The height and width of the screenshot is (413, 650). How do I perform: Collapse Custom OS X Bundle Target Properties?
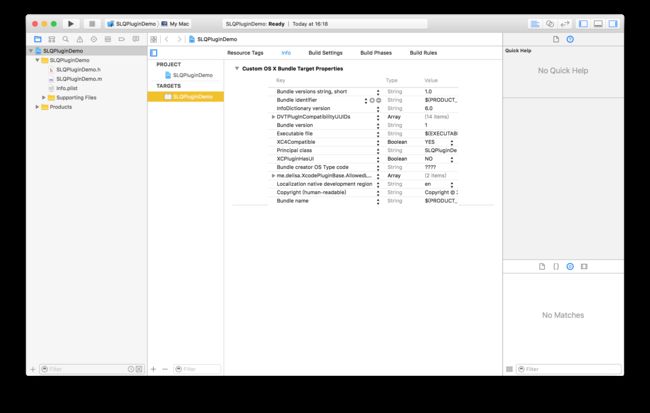[x=237, y=68]
